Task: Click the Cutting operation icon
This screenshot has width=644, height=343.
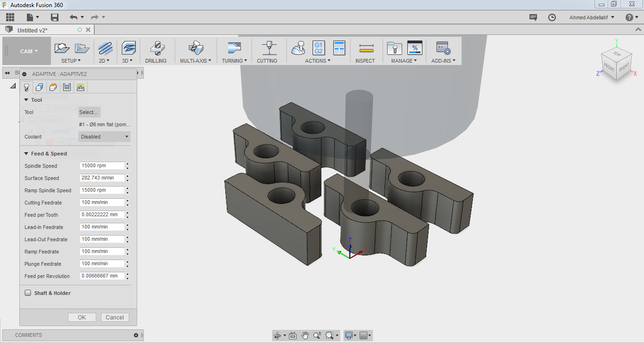Action: [269, 48]
